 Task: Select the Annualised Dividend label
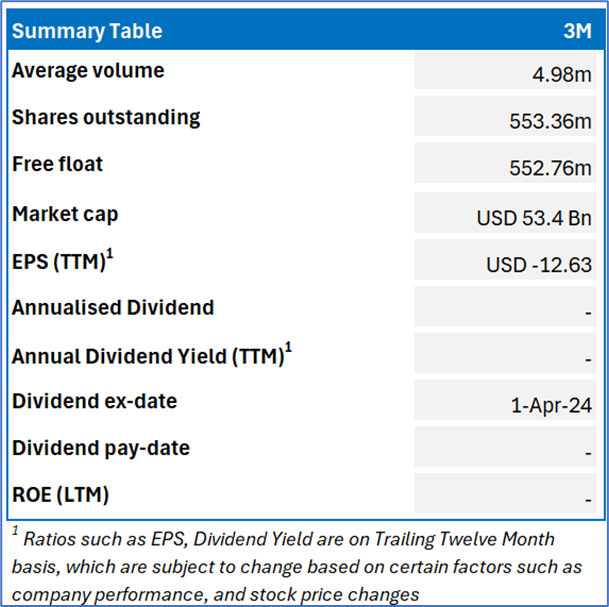(113, 308)
